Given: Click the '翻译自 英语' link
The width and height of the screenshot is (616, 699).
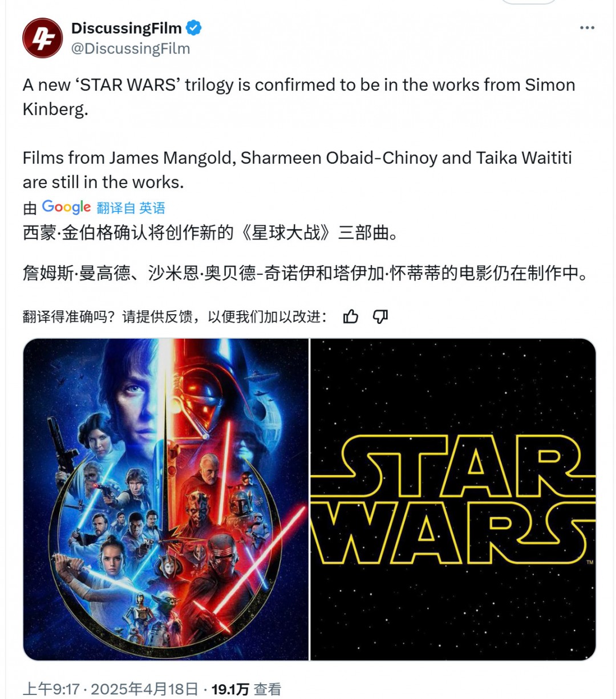Looking at the screenshot, I should pos(131,208).
